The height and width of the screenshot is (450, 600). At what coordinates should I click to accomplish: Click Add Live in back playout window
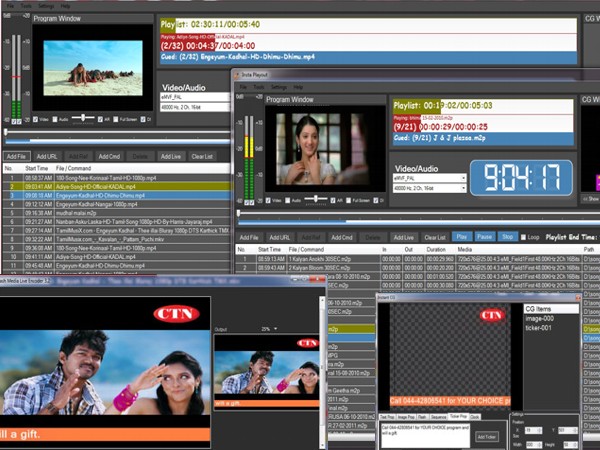click(x=171, y=157)
